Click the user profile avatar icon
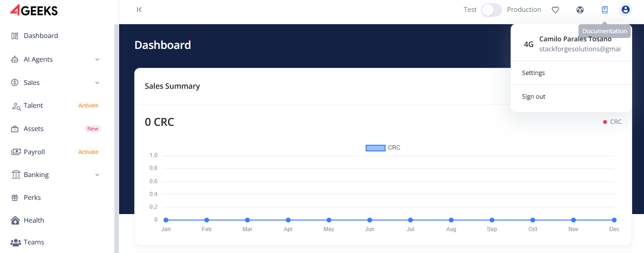This screenshot has width=644, height=253. click(625, 9)
